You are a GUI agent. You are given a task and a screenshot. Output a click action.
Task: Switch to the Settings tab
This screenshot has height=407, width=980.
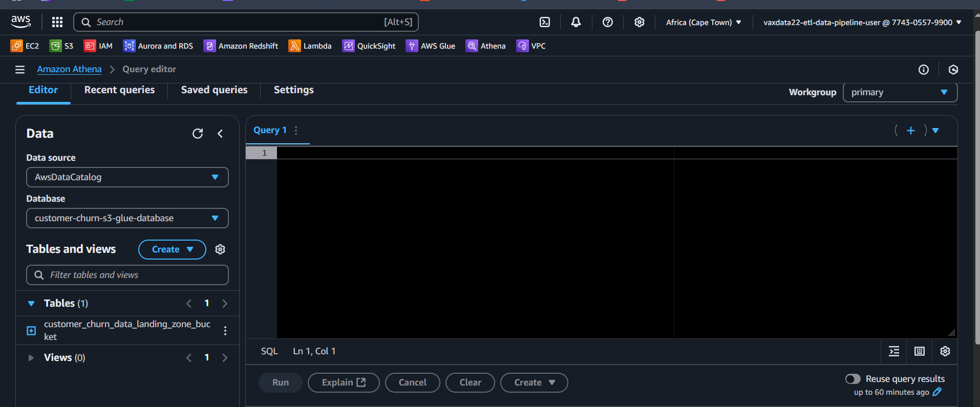click(294, 90)
